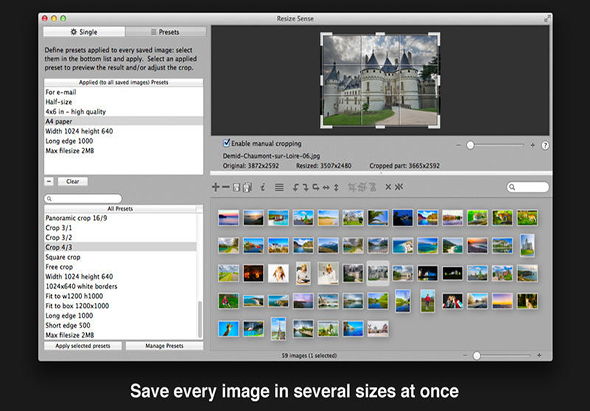This screenshot has width=590, height=411.
Task: Click the Clear button for applied presets
Action: click(x=73, y=181)
